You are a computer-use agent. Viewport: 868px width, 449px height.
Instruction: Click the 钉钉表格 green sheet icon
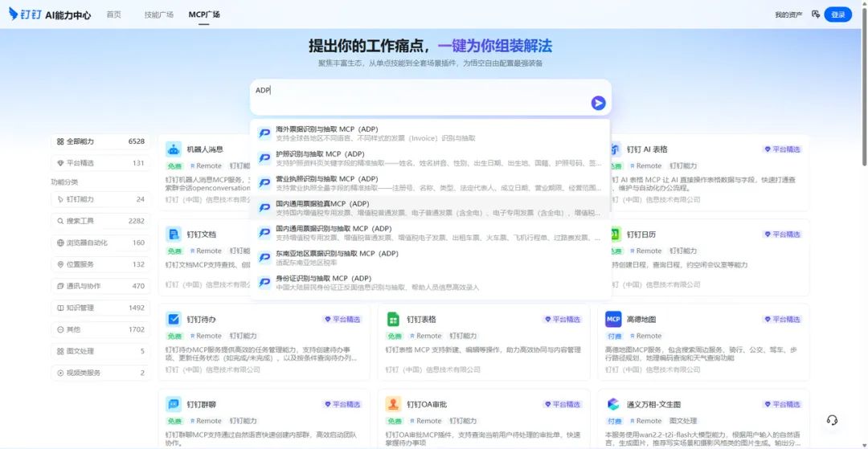(393, 319)
